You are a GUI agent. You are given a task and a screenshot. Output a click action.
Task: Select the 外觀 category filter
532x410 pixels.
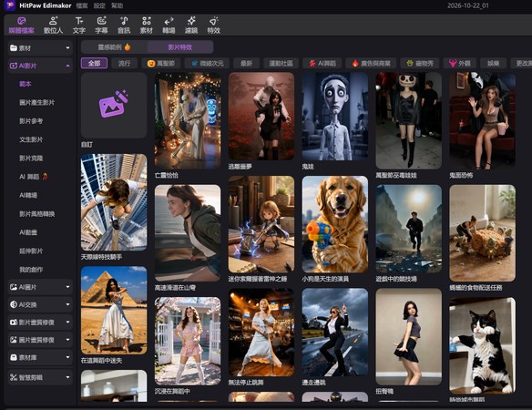460,63
